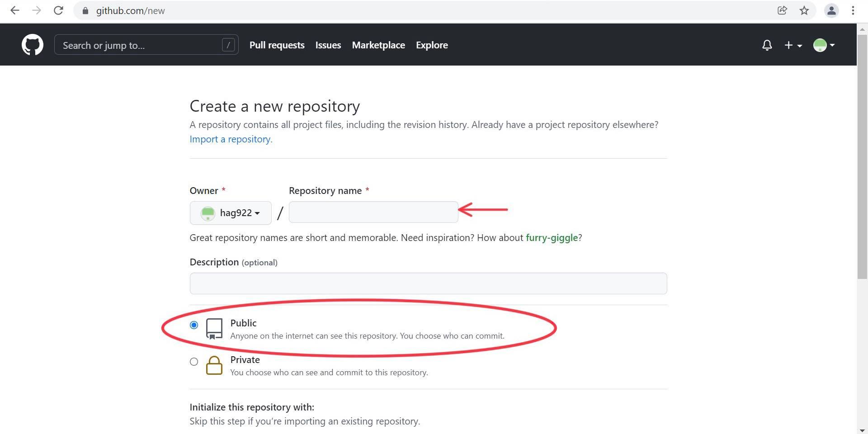Click the browser reload icon
This screenshot has height=434, width=868.
pos(58,10)
